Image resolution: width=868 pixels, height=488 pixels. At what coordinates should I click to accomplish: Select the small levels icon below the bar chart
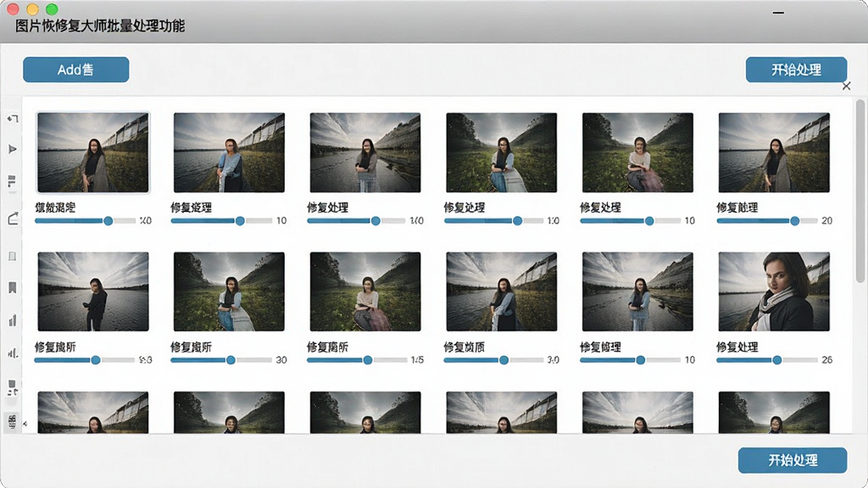pyautogui.click(x=13, y=353)
